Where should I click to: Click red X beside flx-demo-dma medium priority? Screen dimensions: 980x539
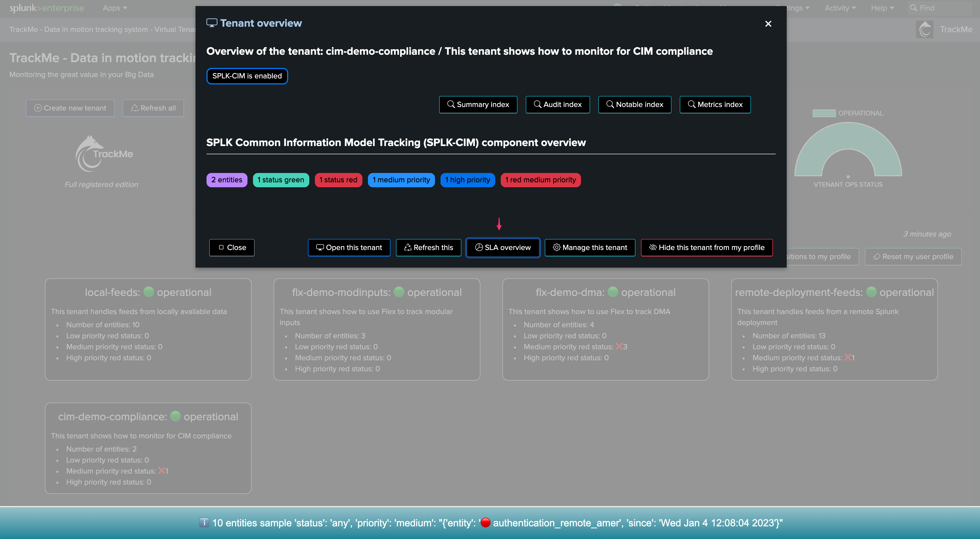point(619,346)
